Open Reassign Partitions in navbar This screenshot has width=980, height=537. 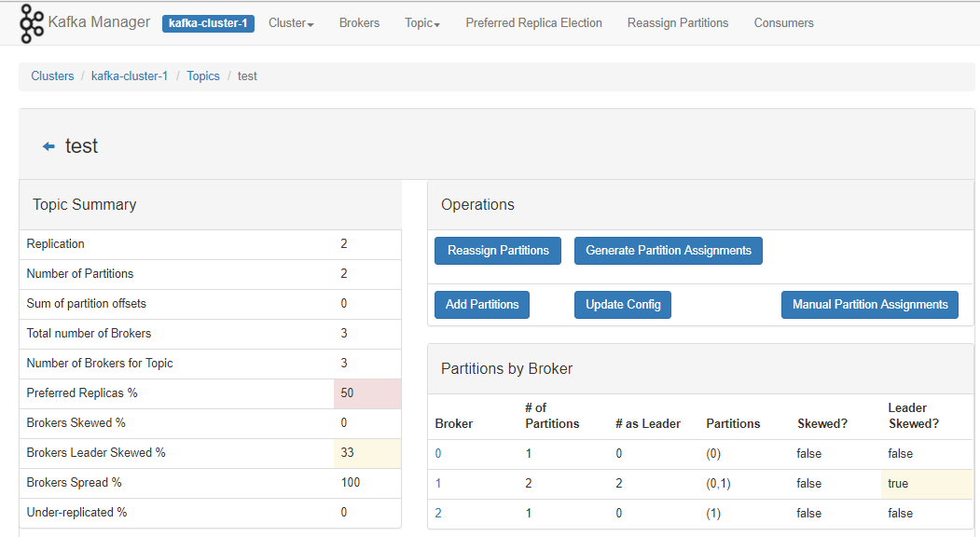(678, 23)
